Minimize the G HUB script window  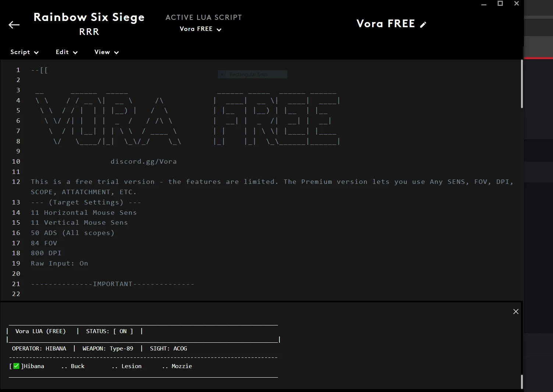coord(484,4)
